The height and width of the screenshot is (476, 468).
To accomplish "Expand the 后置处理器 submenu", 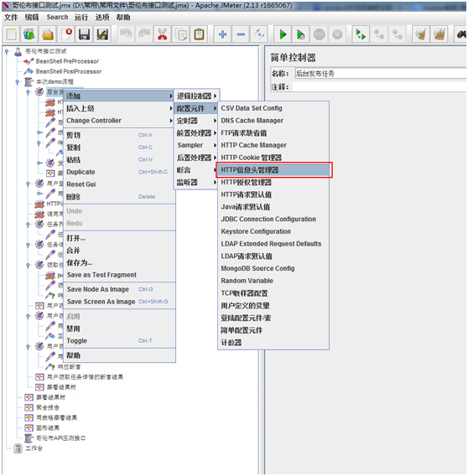I will click(x=196, y=158).
